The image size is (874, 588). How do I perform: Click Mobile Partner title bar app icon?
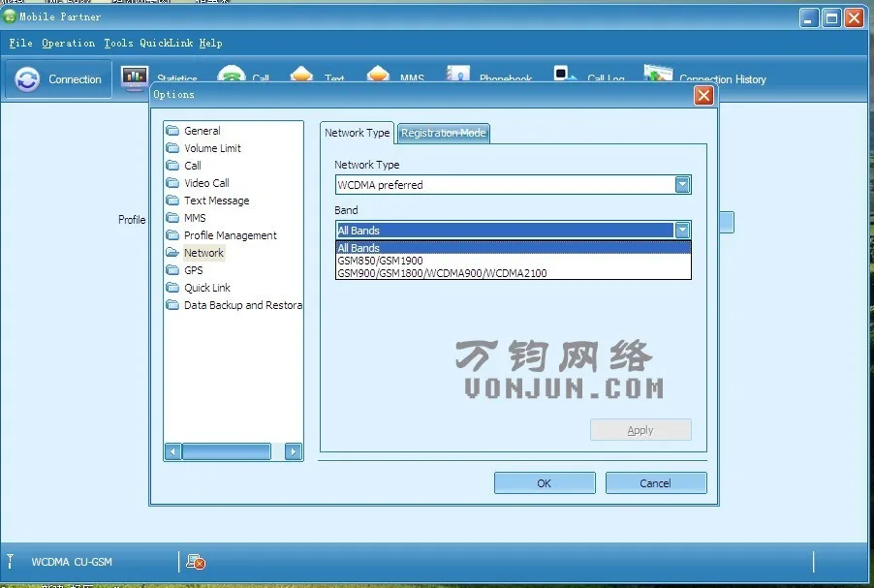tap(10, 16)
